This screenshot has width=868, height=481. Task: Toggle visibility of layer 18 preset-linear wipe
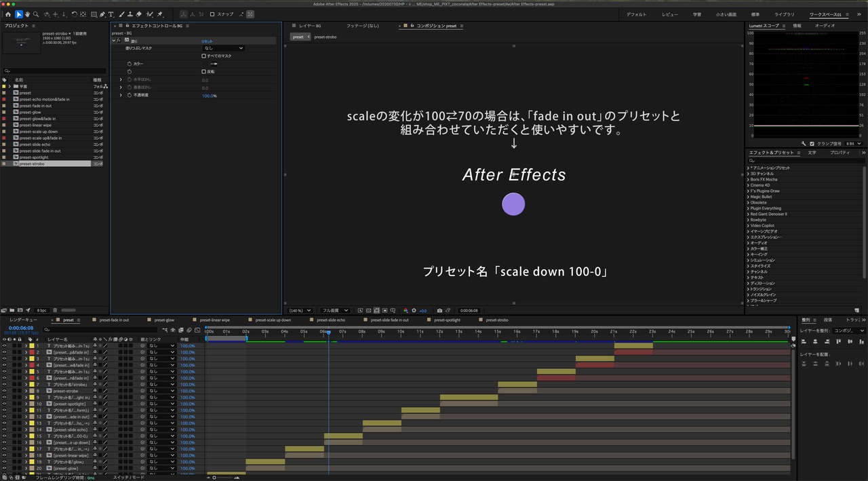click(4, 455)
